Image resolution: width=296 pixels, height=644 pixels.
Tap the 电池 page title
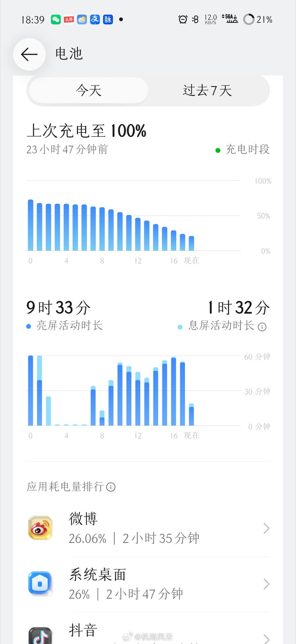[69, 53]
